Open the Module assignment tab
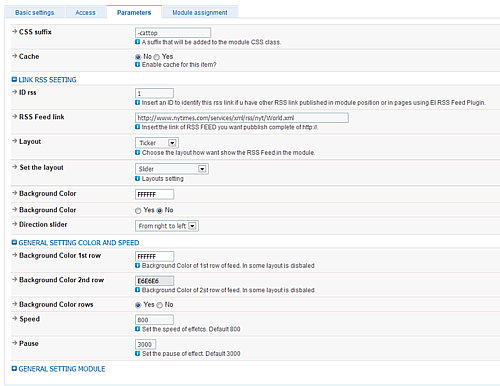500x386 pixels. (x=200, y=13)
